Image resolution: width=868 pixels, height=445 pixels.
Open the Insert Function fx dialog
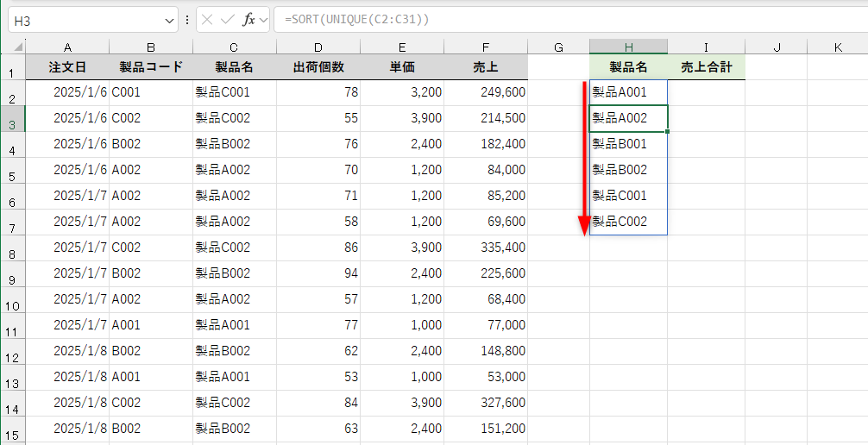(248, 20)
